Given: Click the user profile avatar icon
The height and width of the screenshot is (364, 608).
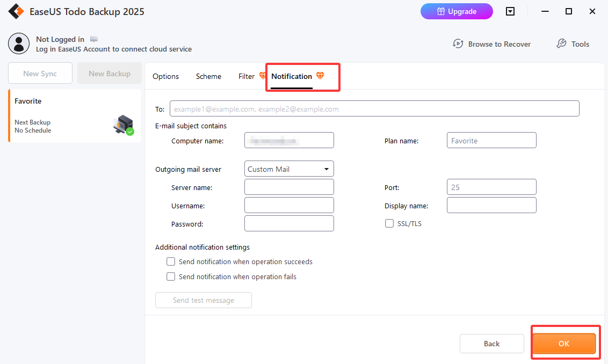Looking at the screenshot, I should tap(19, 43).
